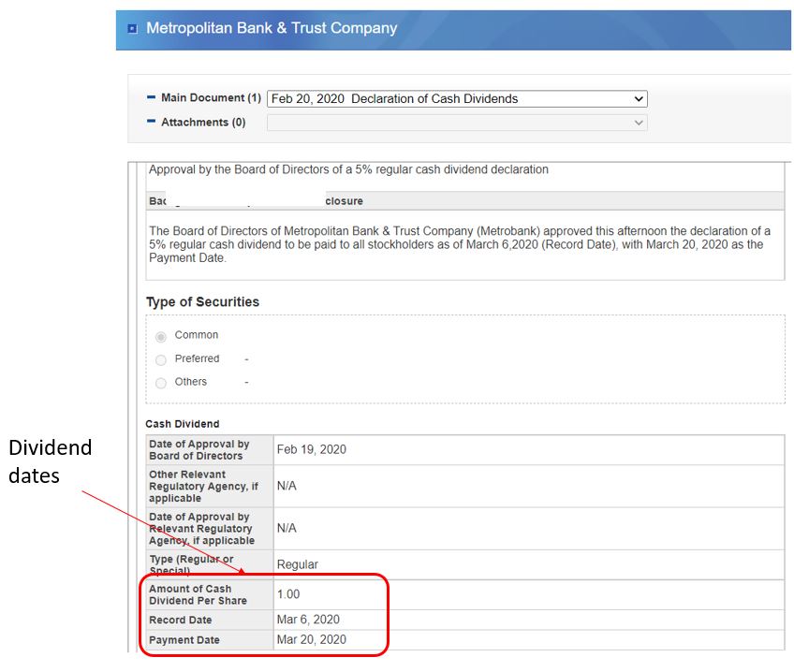Select the Others securities radio button
Image resolution: width=794 pixels, height=672 pixels.
pos(161,383)
